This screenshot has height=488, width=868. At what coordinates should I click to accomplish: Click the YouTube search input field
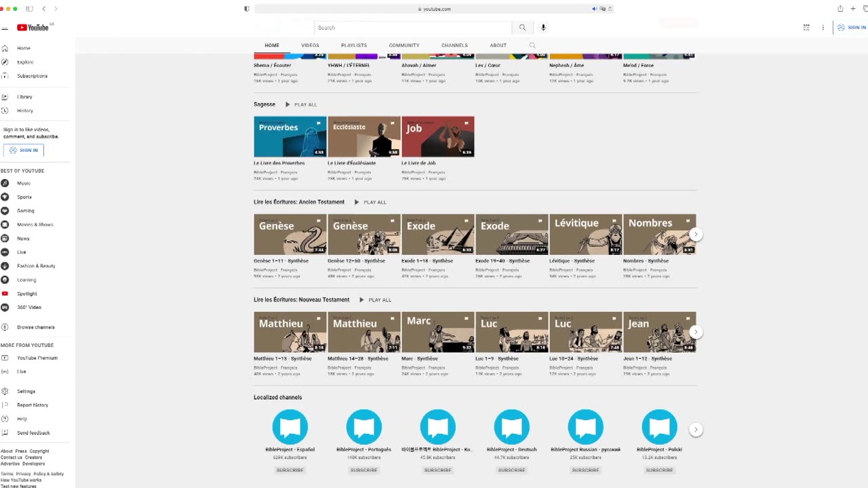click(x=414, y=28)
